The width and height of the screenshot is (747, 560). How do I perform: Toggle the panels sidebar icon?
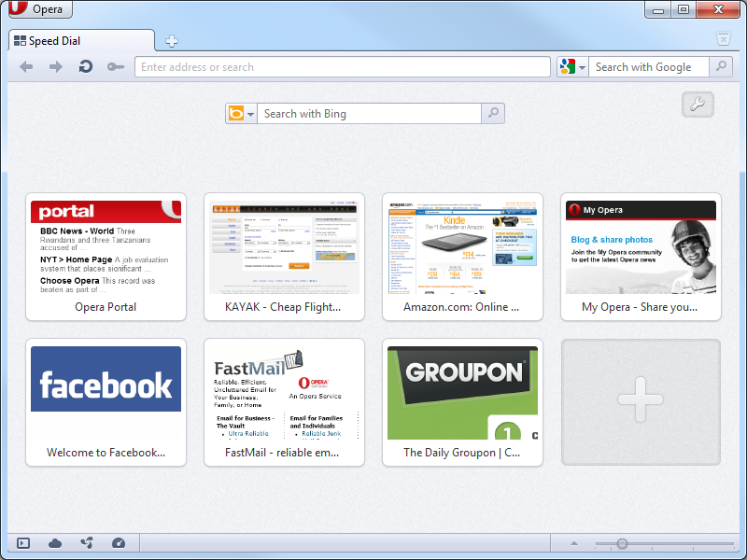click(x=23, y=543)
